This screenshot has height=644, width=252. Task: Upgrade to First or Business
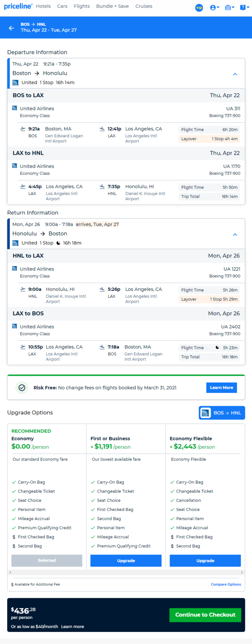126,561
